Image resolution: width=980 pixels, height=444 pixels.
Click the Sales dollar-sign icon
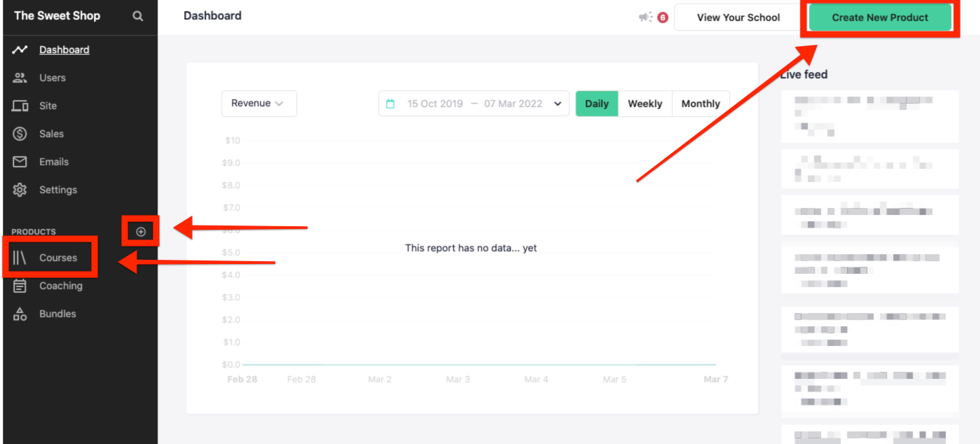(20, 134)
